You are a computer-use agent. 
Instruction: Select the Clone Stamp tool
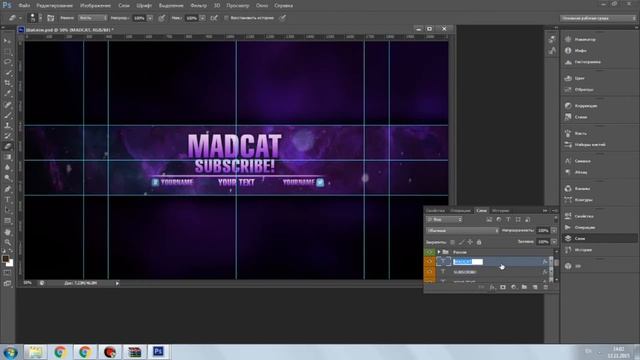7,126
